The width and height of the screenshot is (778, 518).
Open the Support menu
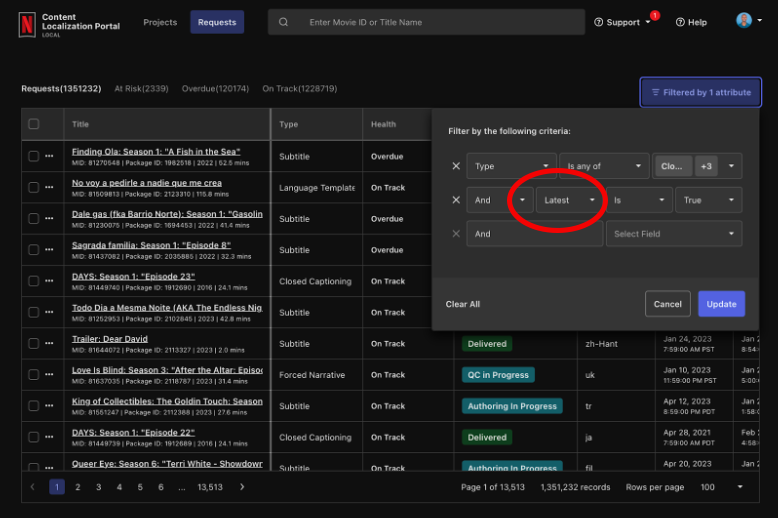pos(622,22)
